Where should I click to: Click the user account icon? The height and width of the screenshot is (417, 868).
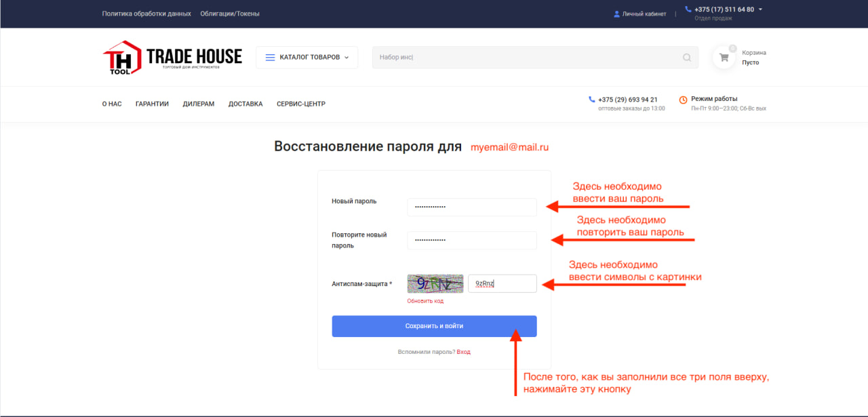tap(616, 14)
